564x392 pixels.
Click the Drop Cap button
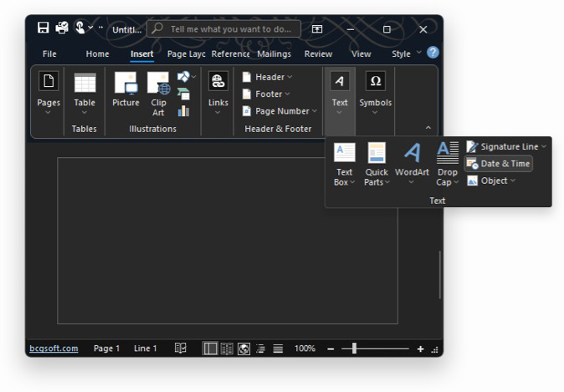(x=448, y=165)
